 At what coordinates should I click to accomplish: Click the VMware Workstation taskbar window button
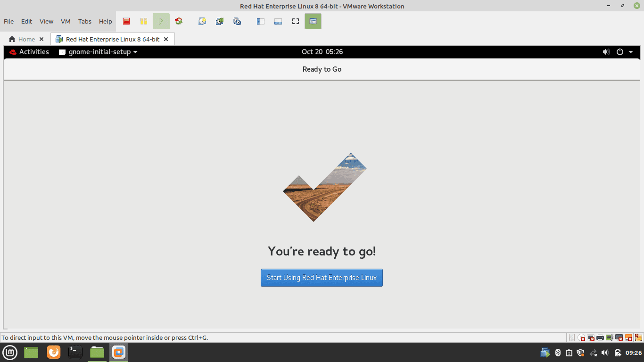point(119,352)
